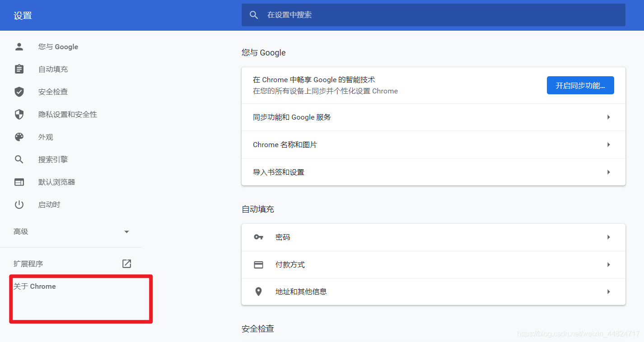644x342 pixels.
Task: Go to 安全检查 in the sidebar
Action: (53, 92)
